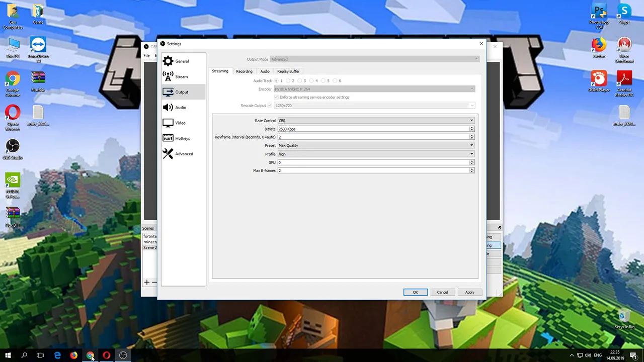Select audio track 4 radio button
Viewport: 644px width, 362px height.
point(311,80)
